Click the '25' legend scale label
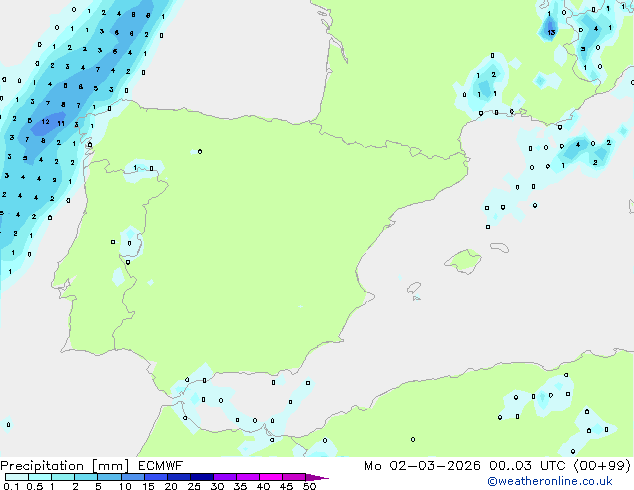 [x=194, y=486]
